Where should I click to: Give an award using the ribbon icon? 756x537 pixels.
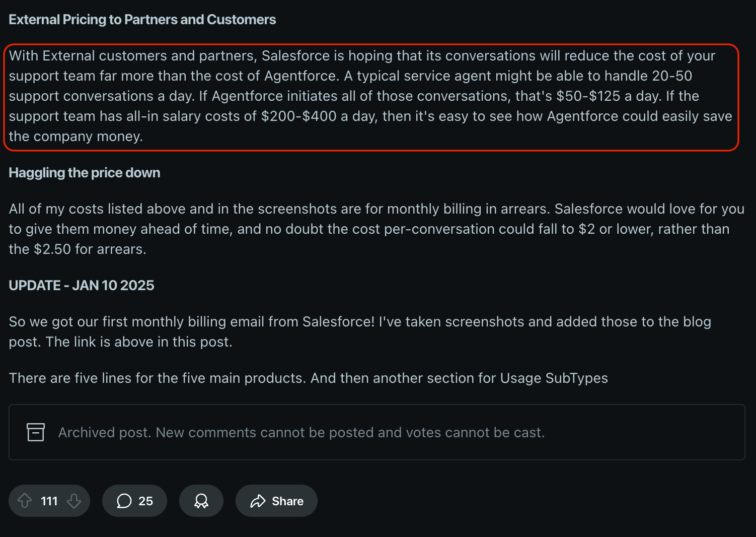tap(201, 501)
